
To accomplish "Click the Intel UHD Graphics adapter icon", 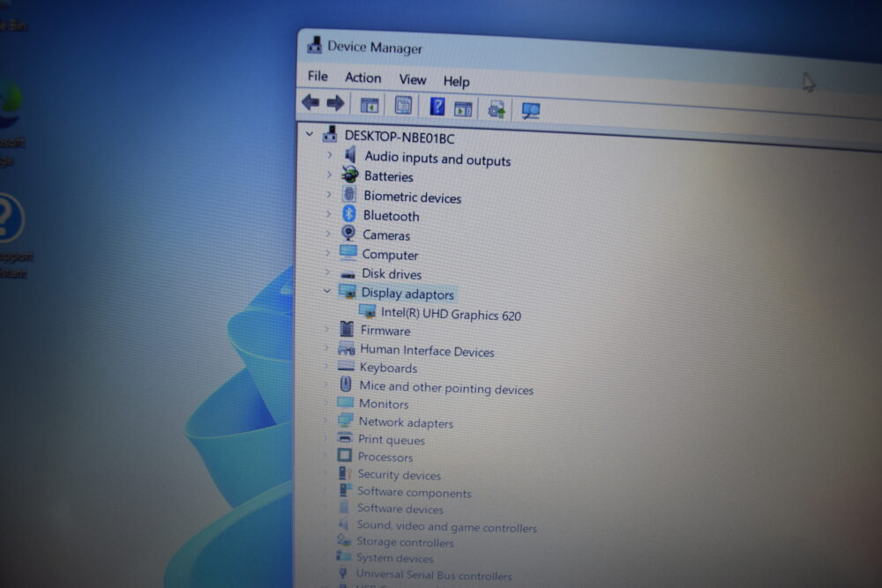I will (367, 311).
